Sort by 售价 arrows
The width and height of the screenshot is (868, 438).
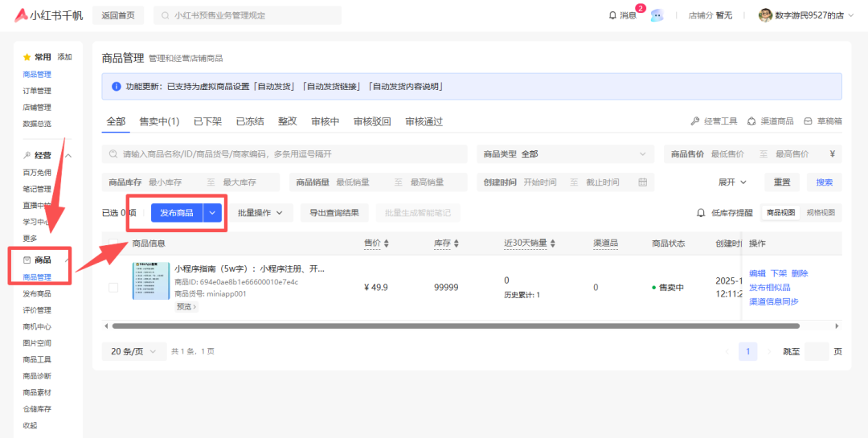[387, 243]
